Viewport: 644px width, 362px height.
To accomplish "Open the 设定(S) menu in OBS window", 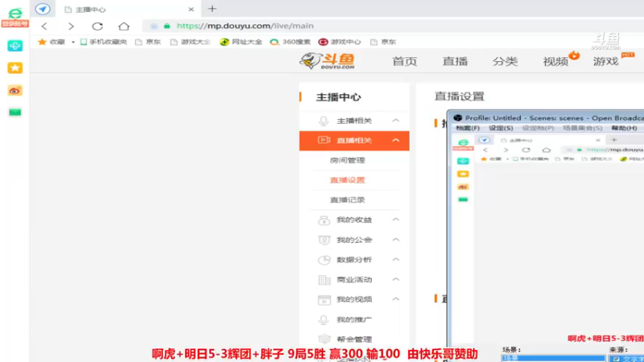I will click(501, 128).
